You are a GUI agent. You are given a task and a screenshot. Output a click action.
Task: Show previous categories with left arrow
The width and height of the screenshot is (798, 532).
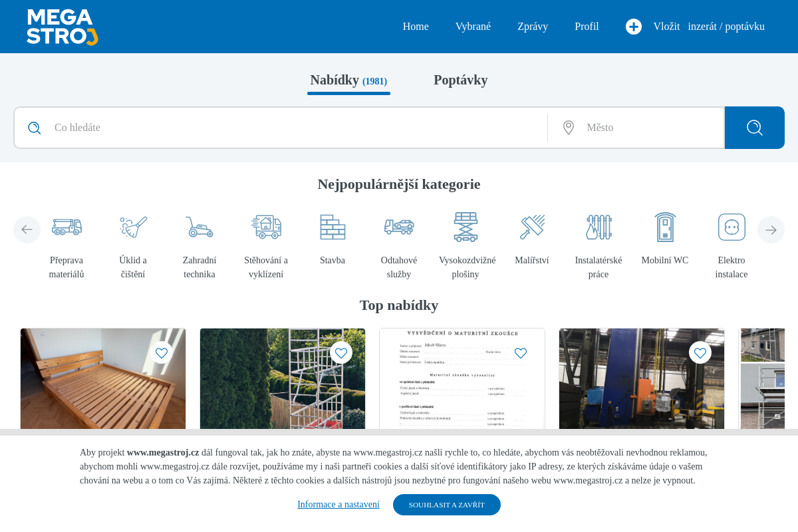click(x=27, y=229)
